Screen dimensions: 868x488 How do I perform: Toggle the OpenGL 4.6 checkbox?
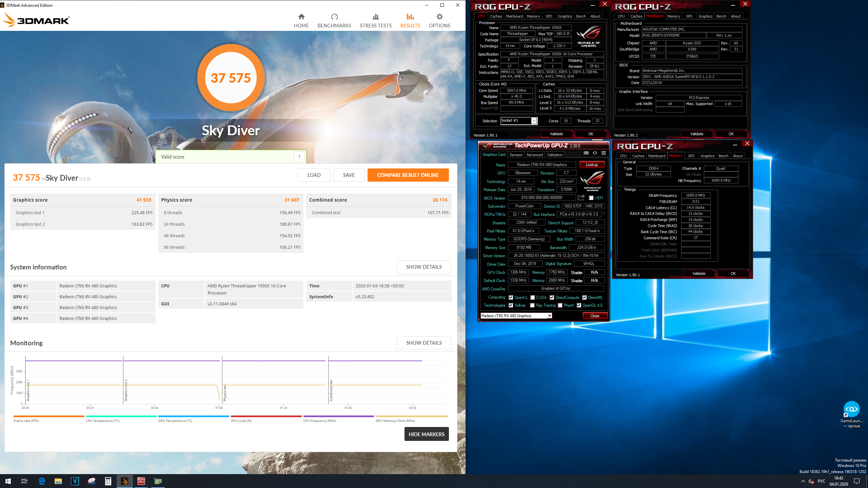(579, 305)
